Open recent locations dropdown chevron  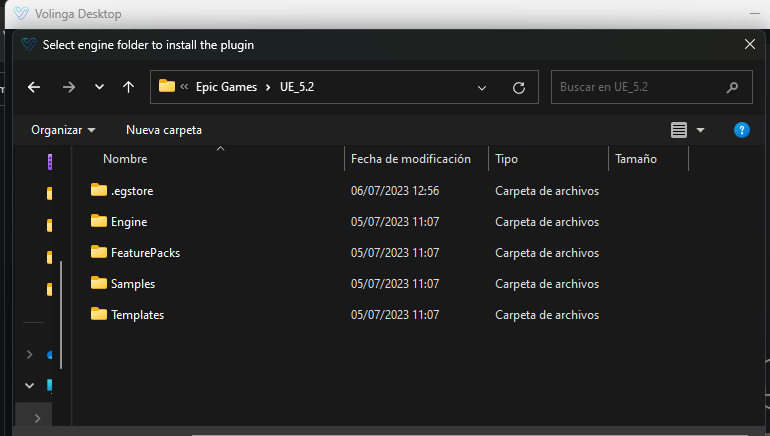point(99,87)
